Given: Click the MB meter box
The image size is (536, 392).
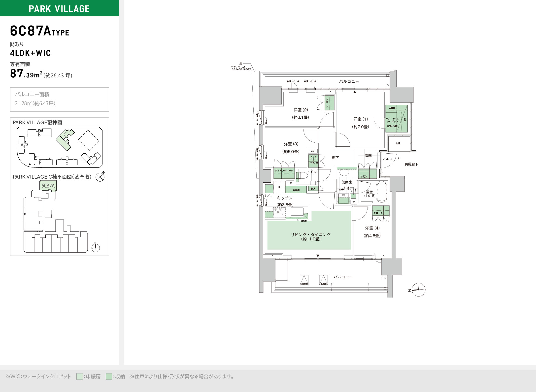Looking at the screenshot, I should pos(398,143).
